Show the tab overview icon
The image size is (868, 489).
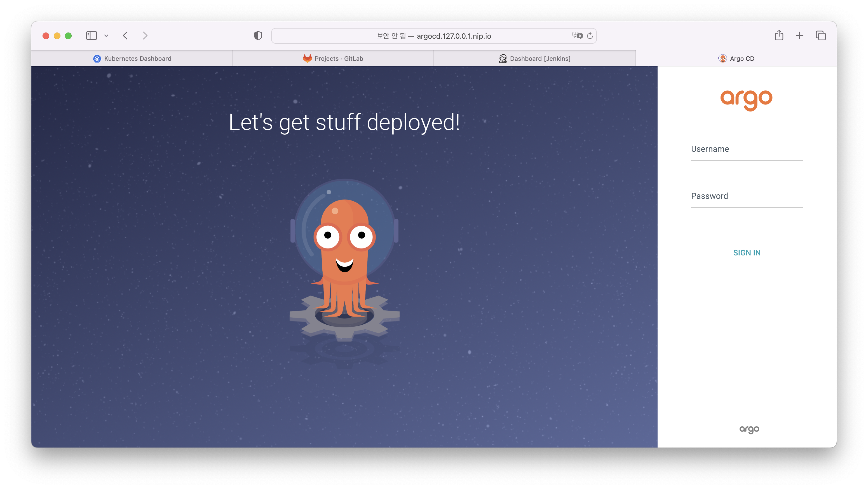coord(820,36)
